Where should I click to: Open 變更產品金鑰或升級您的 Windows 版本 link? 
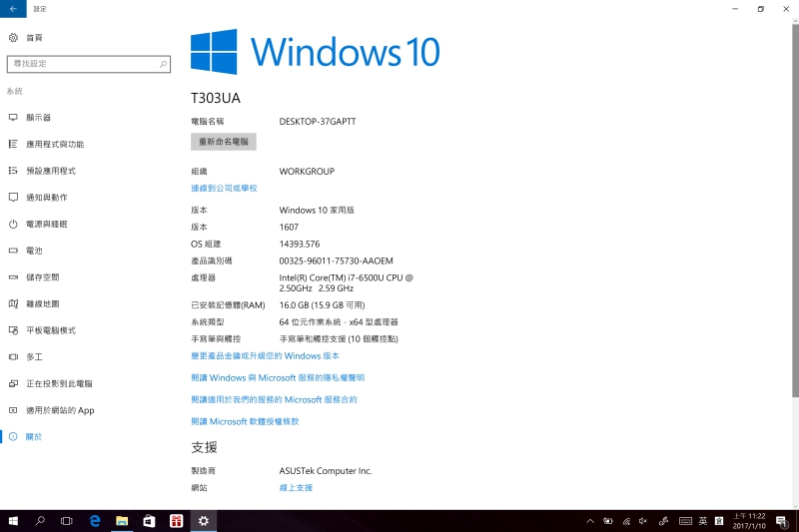tap(265, 356)
